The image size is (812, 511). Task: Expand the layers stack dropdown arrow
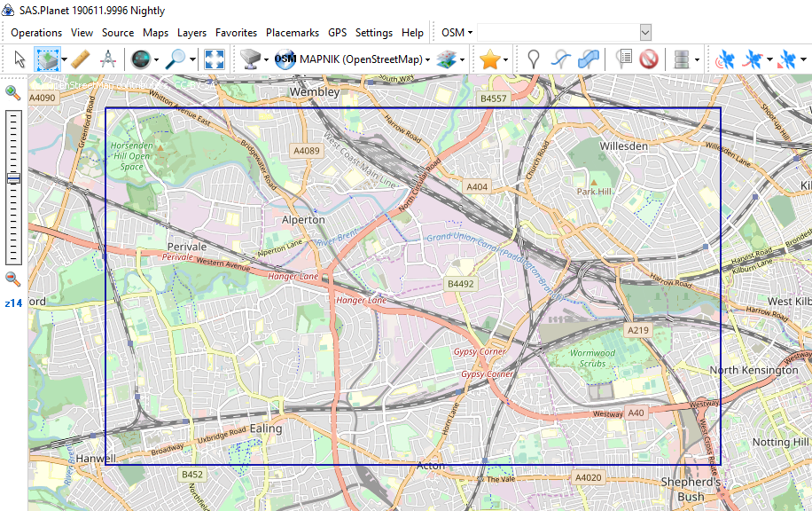[x=462, y=59]
